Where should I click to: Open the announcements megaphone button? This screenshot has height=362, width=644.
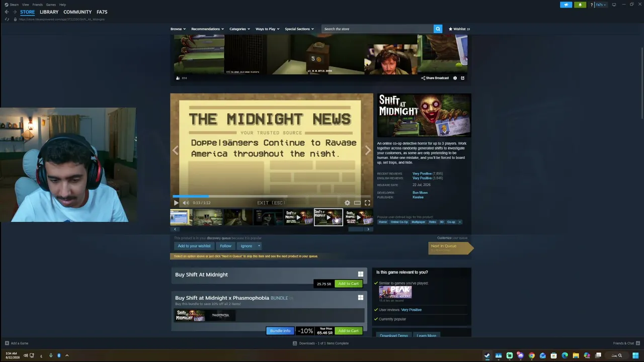pos(566,5)
